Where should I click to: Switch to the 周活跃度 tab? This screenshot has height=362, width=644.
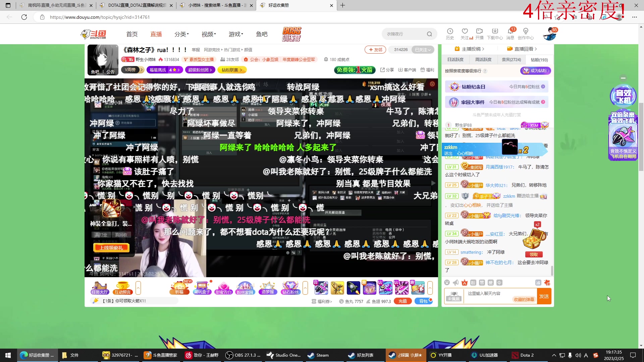coord(483,60)
